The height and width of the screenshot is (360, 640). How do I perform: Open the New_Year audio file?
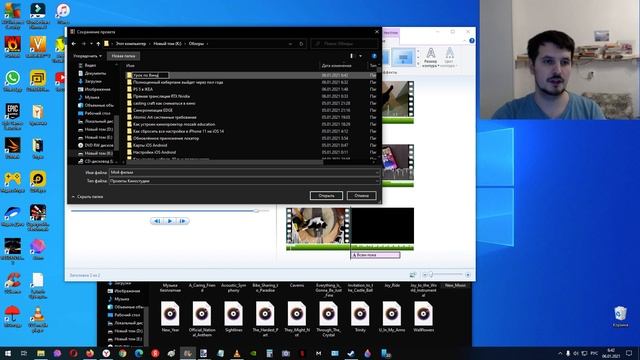pyautogui.click(x=170, y=317)
